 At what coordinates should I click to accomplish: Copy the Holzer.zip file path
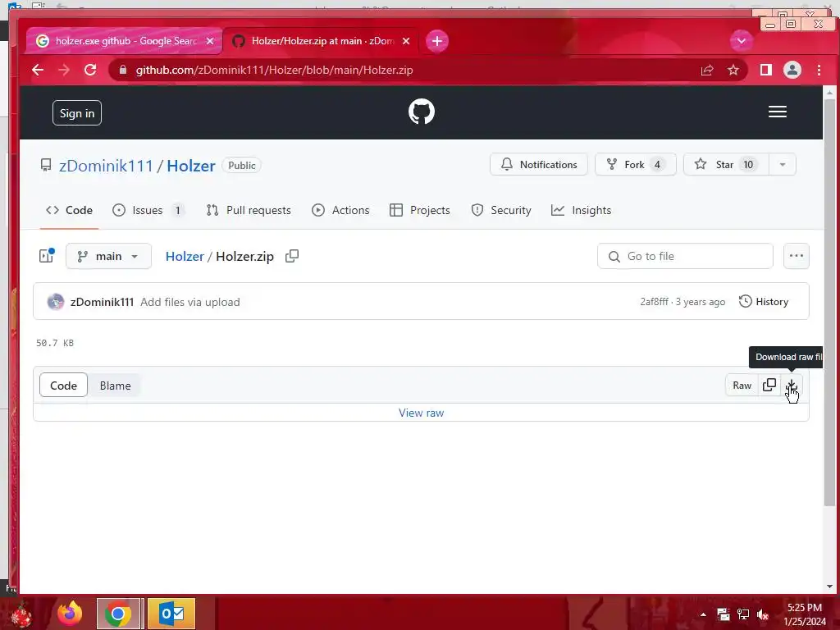pos(292,256)
